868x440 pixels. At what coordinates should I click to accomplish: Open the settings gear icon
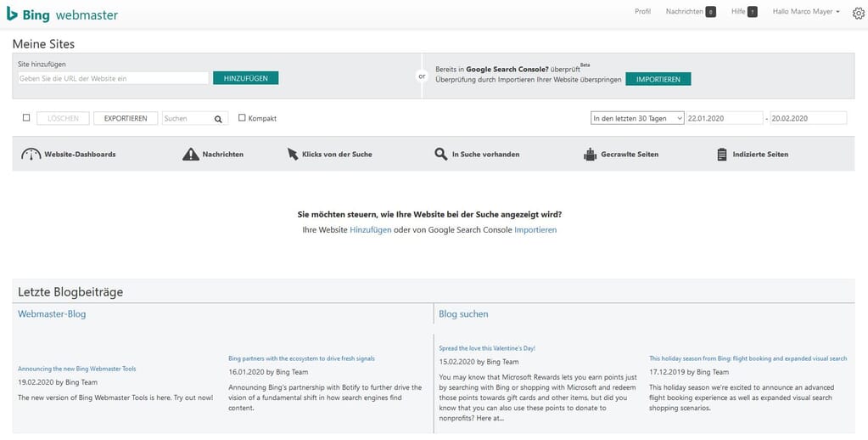pos(858,14)
